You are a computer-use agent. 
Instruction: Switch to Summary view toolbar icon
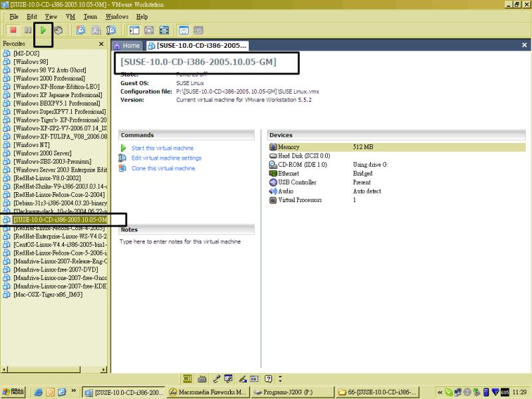coord(184,30)
